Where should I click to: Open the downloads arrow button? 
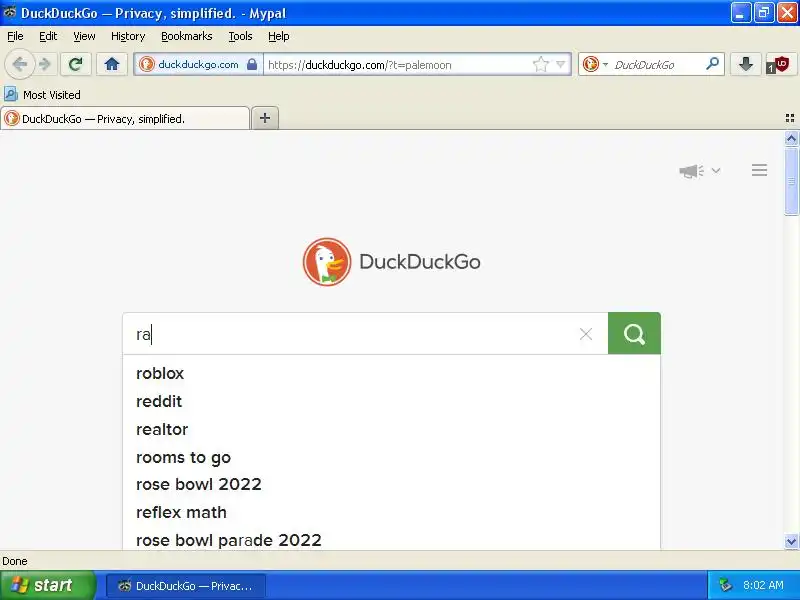pos(745,64)
